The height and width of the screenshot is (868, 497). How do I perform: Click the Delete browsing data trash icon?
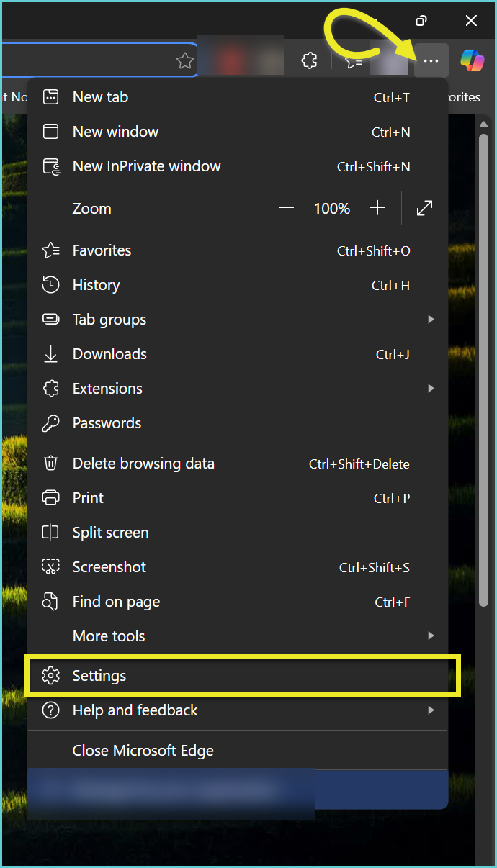[x=50, y=464]
